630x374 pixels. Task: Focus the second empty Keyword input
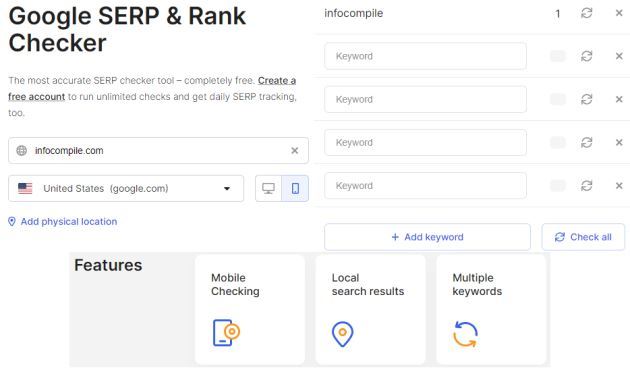pyautogui.click(x=425, y=99)
